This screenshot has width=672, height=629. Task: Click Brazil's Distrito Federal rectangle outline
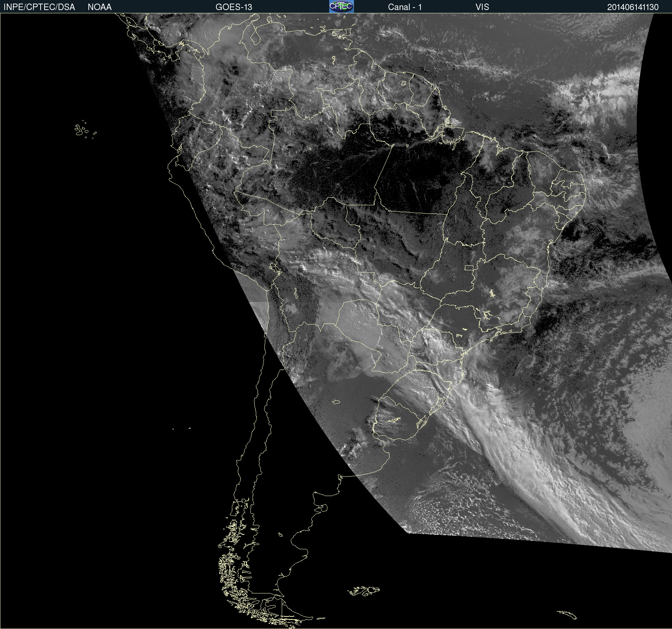tap(469, 267)
